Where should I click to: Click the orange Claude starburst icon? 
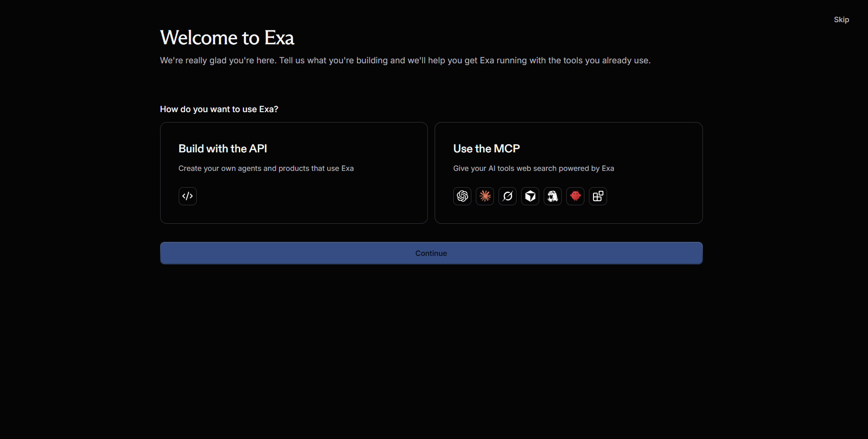click(x=485, y=196)
